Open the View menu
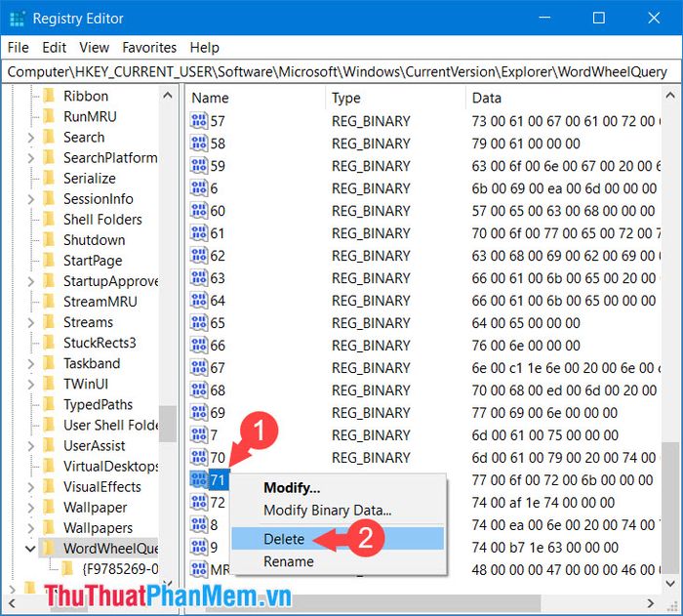The image size is (683, 616). coord(94,47)
